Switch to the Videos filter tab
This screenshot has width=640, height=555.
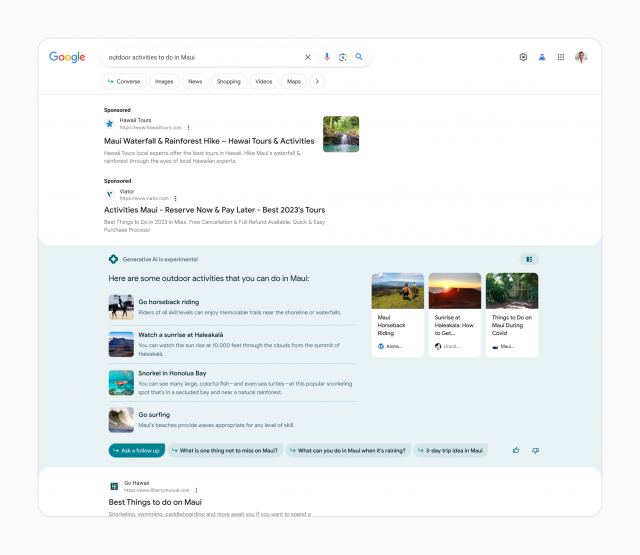pos(263,81)
